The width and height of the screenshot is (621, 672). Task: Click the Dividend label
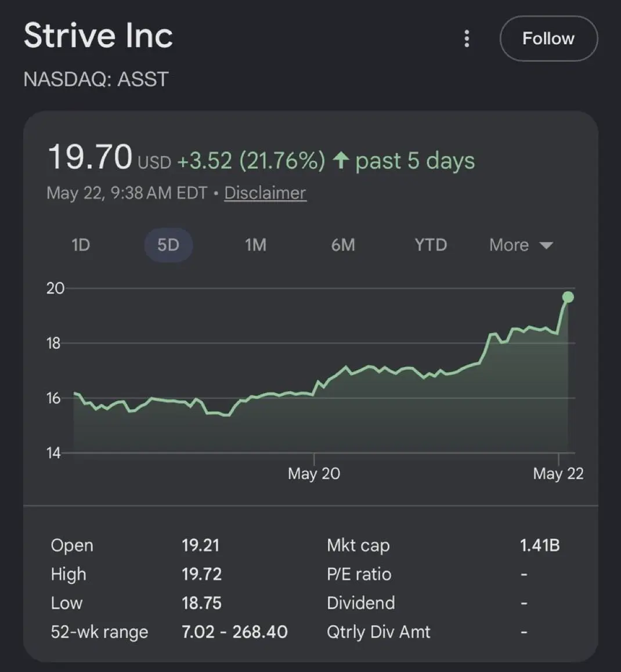click(361, 603)
